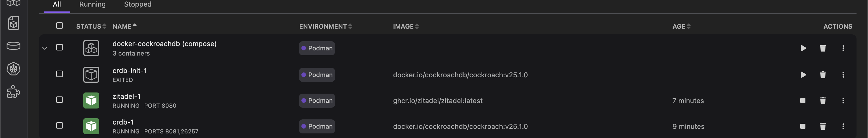Select the zitadel-1 container checkbox
The width and height of the screenshot is (868, 138).
click(60, 100)
